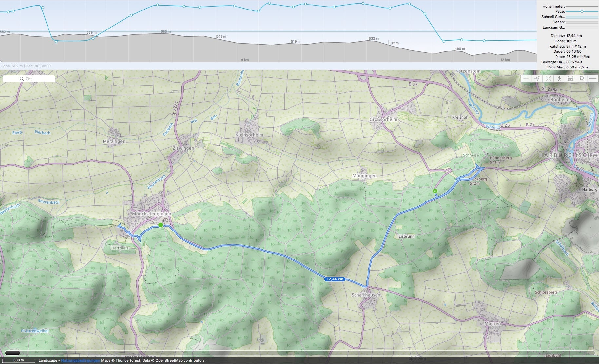Click the Mauren village label
The image size is (599, 364).
click(493, 323)
